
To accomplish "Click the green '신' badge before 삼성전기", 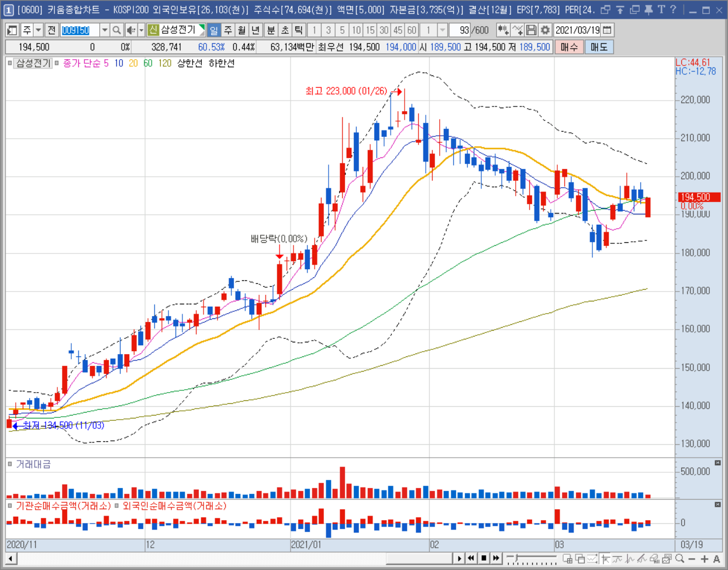I will click(x=153, y=30).
